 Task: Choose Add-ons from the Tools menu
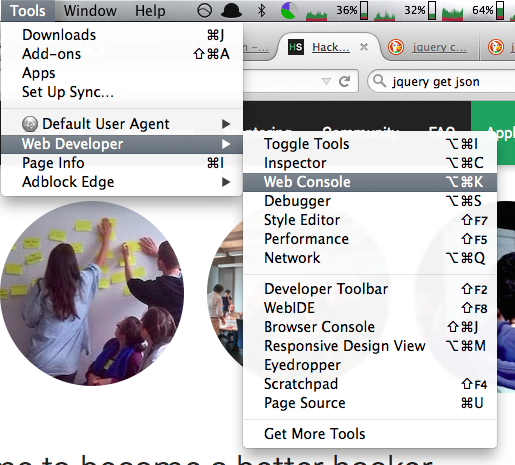122,54
